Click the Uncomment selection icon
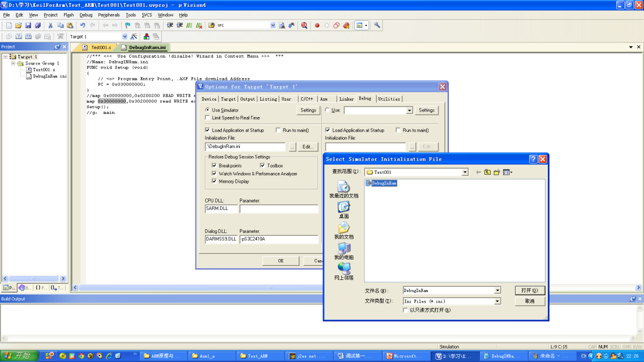The image size is (644, 362). point(199,25)
